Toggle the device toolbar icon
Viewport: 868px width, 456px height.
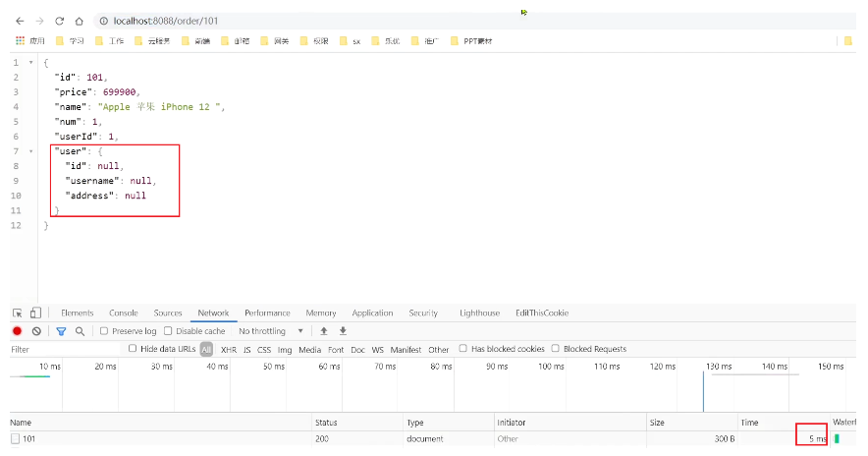(x=35, y=313)
